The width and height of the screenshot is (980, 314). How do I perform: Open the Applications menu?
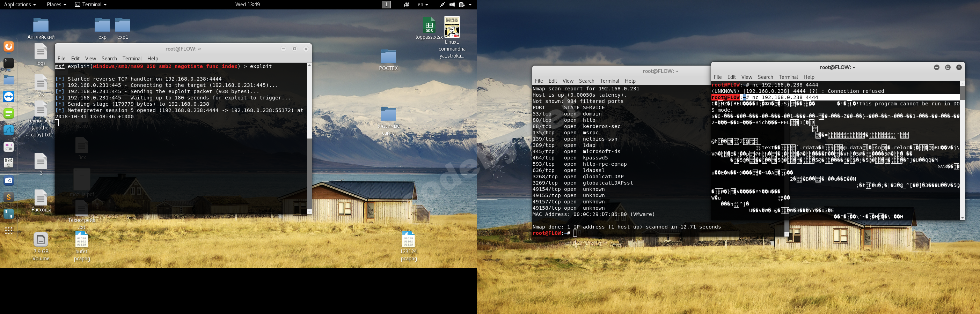17,5
